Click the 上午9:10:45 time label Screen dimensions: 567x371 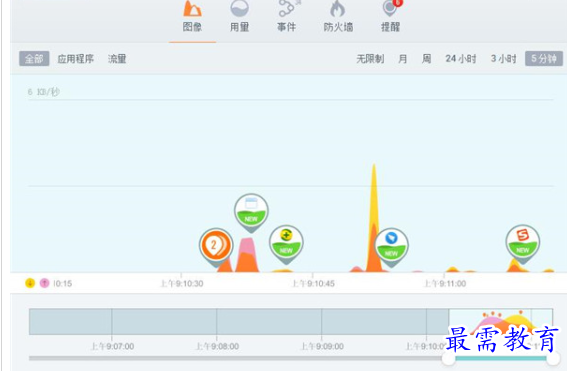pyautogui.click(x=313, y=283)
